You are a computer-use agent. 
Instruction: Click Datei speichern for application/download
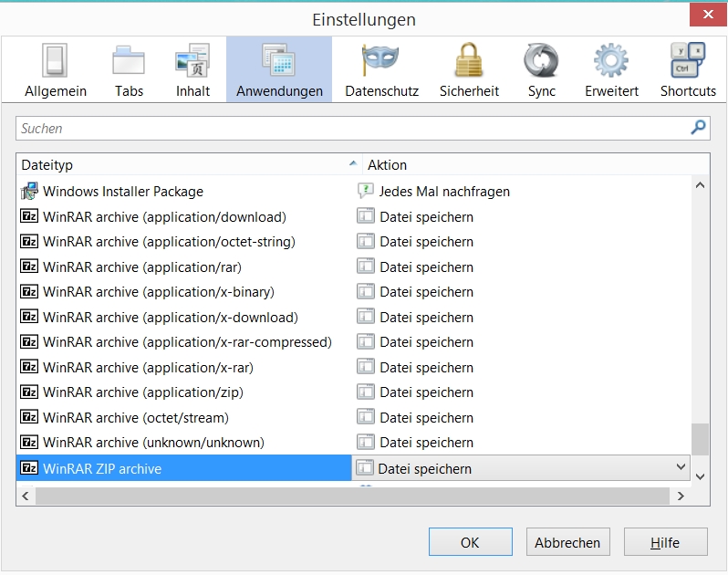coord(426,217)
